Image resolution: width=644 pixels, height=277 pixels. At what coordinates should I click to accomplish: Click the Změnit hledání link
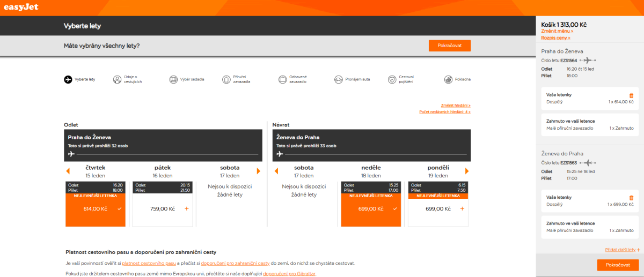455,106
